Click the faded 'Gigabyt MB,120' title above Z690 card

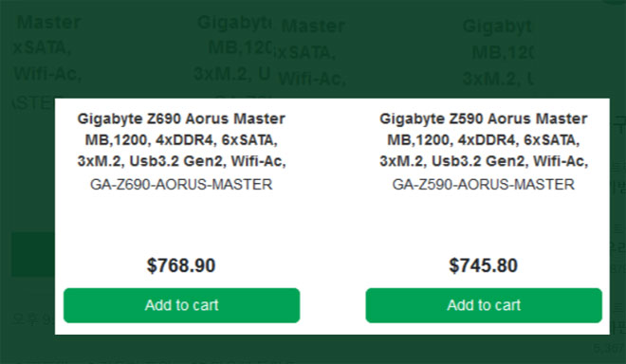click(x=233, y=48)
